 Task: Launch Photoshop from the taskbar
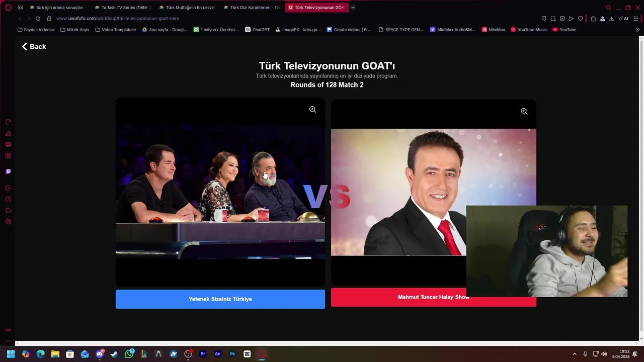[232, 354]
